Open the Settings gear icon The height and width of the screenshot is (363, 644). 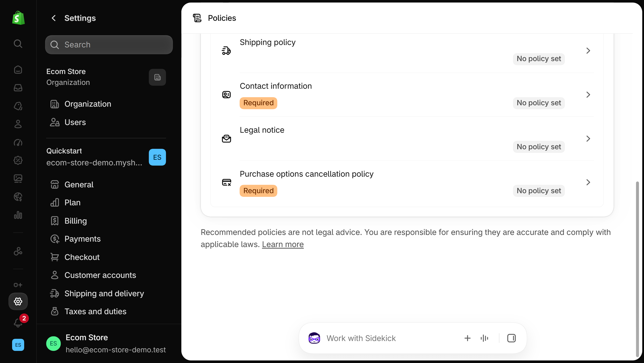pos(18,301)
